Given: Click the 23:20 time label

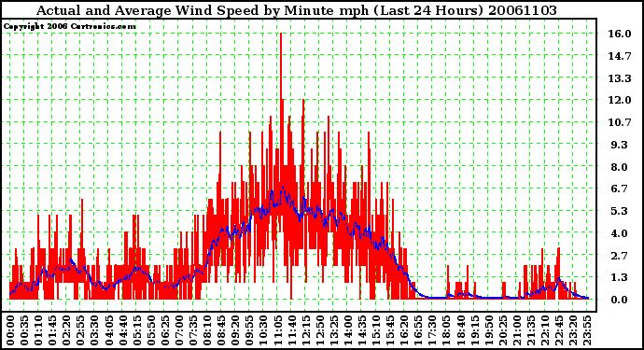Looking at the screenshot, I should (x=573, y=330).
